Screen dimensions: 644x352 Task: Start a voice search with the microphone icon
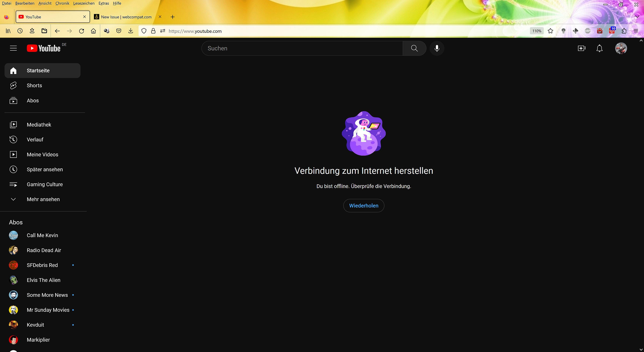pos(437,48)
